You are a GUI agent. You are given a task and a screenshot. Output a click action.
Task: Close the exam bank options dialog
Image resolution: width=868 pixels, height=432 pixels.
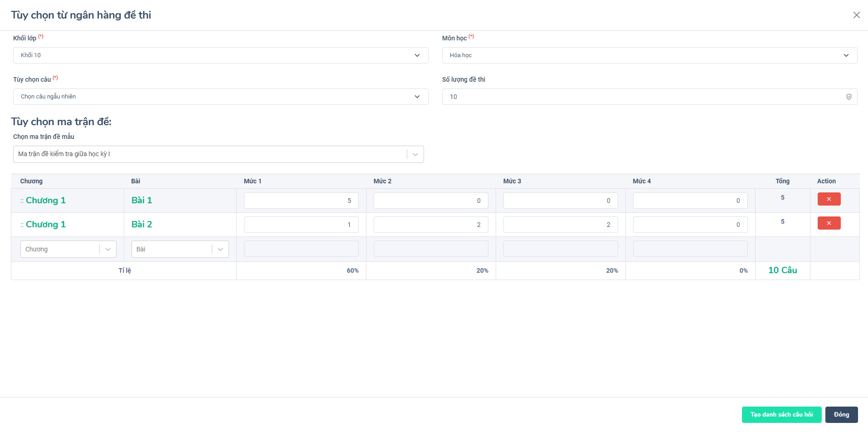tap(856, 15)
